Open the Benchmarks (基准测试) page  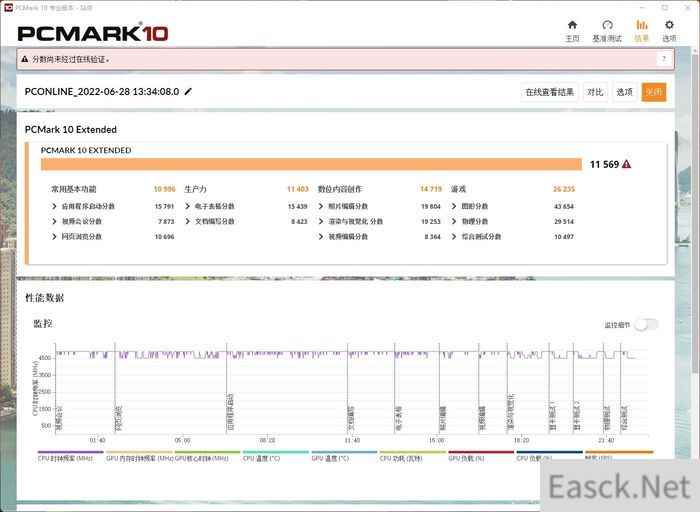607,31
